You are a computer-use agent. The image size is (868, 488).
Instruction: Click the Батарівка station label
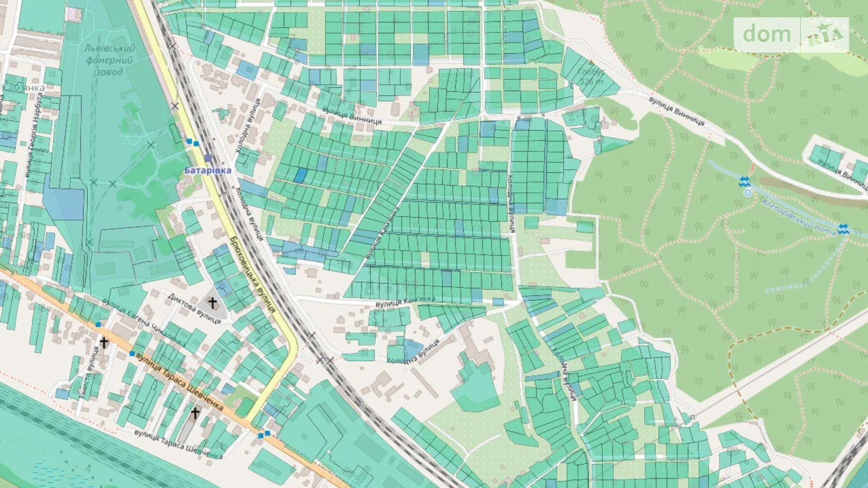pyautogui.click(x=208, y=170)
